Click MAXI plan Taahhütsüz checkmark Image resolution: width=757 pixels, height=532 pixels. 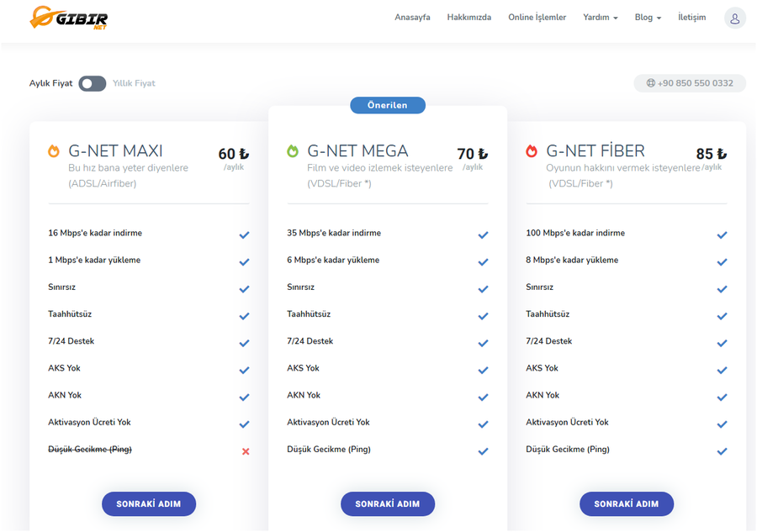point(244,316)
